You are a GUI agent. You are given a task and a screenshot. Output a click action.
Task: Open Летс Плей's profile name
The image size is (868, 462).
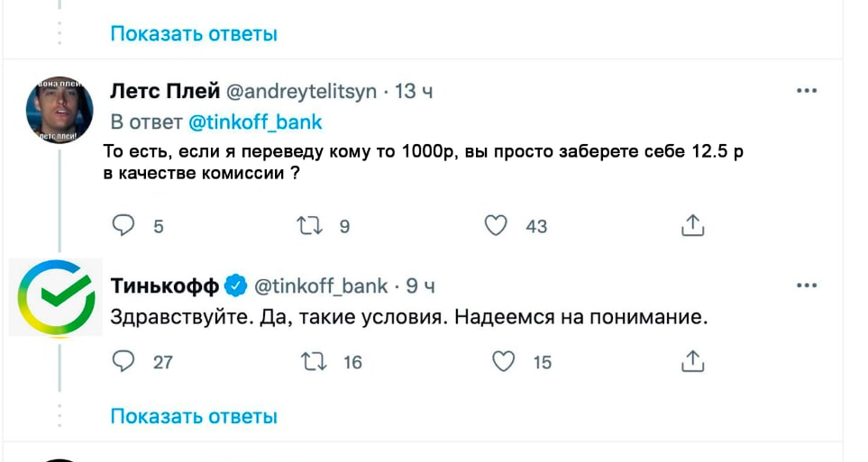tap(164, 92)
